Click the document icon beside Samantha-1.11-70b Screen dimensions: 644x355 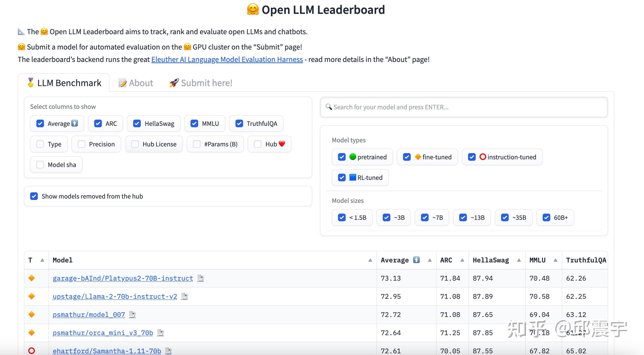169,351
